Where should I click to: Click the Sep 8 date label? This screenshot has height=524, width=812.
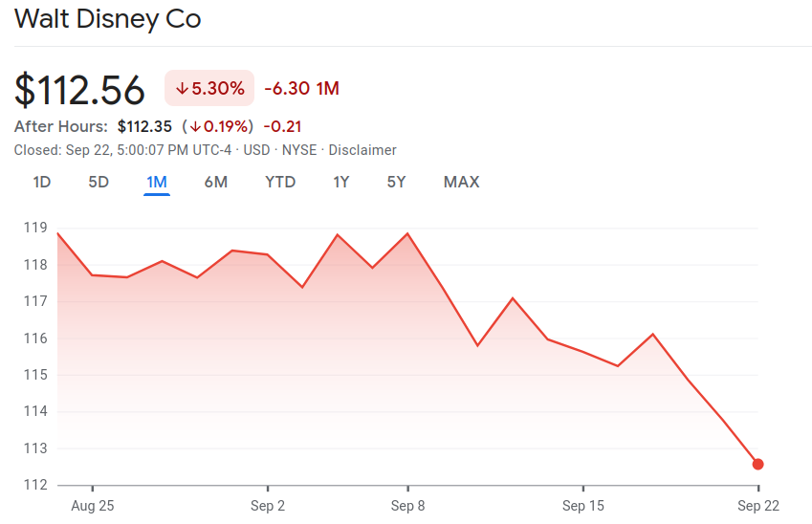pyautogui.click(x=408, y=507)
